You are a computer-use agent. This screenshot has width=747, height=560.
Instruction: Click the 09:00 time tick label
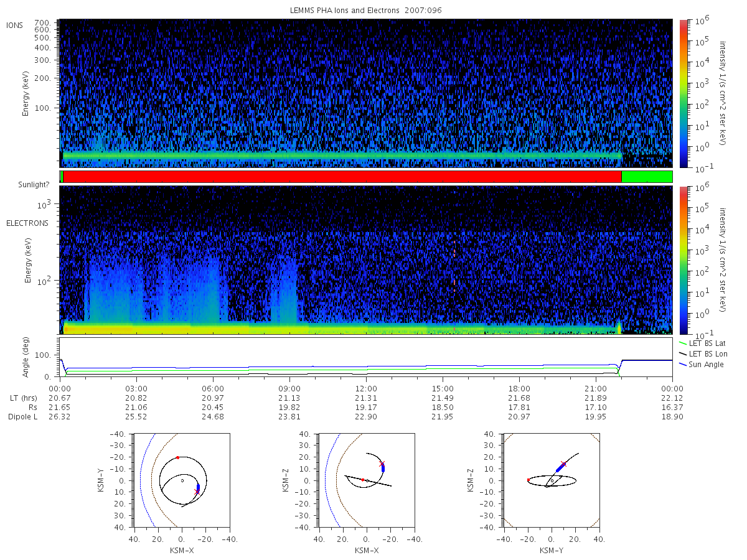tap(289, 388)
